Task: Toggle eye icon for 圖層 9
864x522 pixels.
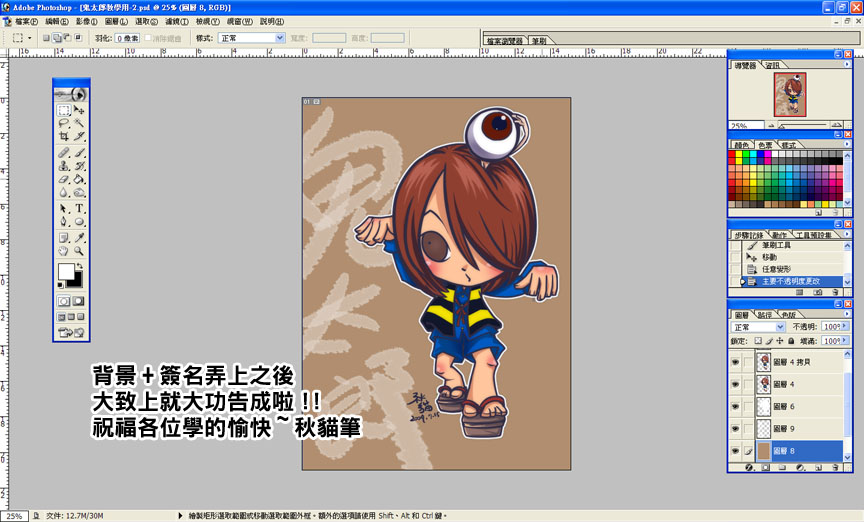Action: (735, 428)
